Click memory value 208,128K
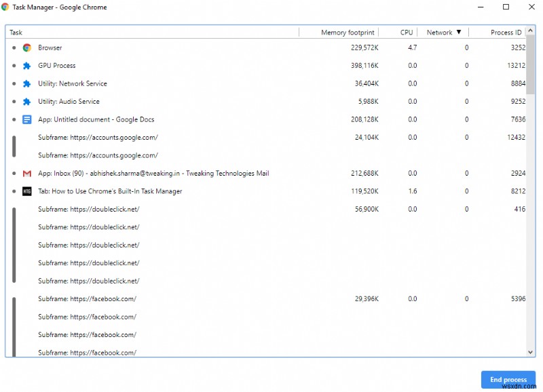This screenshot has height=392, width=543. [x=364, y=120]
